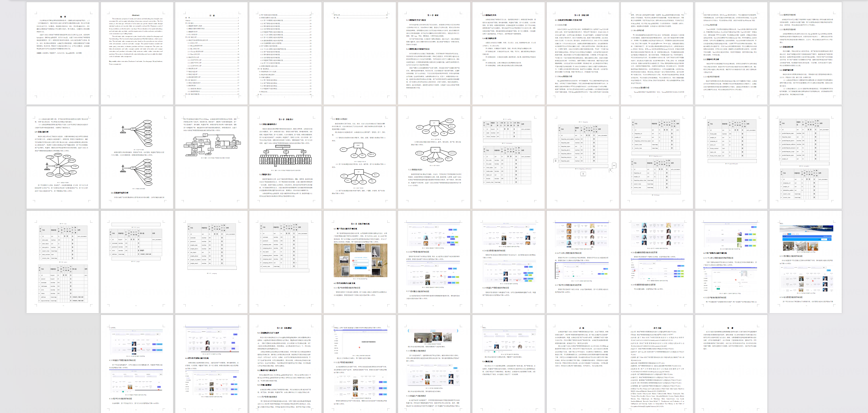Image resolution: width=868 pixels, height=413 pixels.
Task: Click the 第1章 绪论 chapter heading
Action: click(x=433, y=15)
